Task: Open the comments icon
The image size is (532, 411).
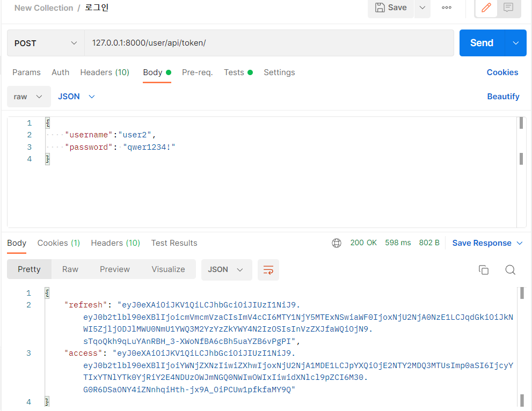Action: click(508, 8)
